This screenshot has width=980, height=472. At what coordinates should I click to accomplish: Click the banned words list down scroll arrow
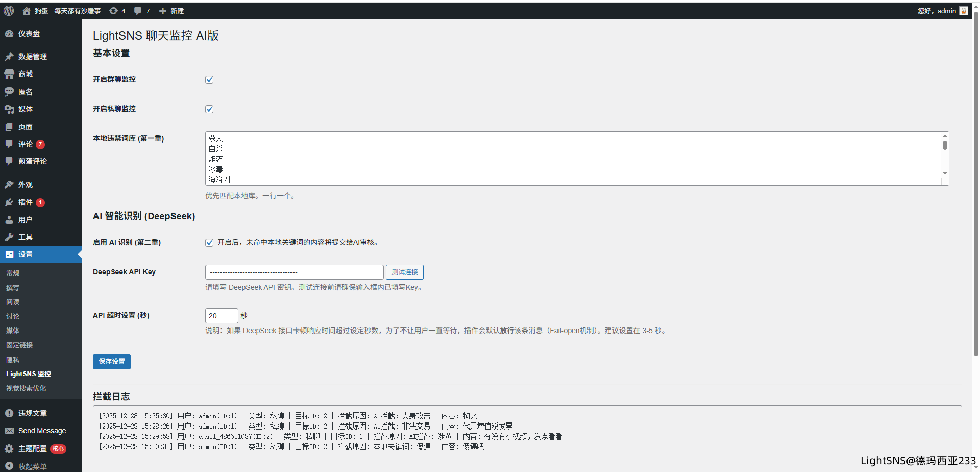click(x=945, y=173)
